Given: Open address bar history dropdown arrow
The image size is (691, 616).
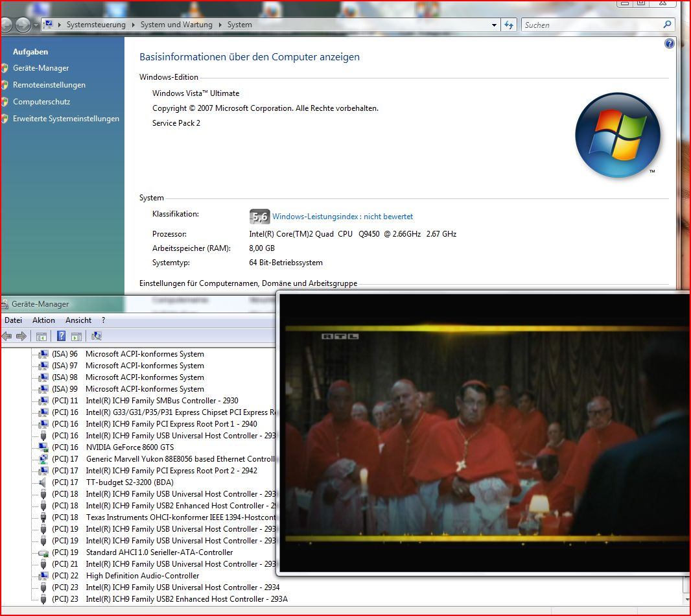Looking at the screenshot, I should click(x=494, y=25).
